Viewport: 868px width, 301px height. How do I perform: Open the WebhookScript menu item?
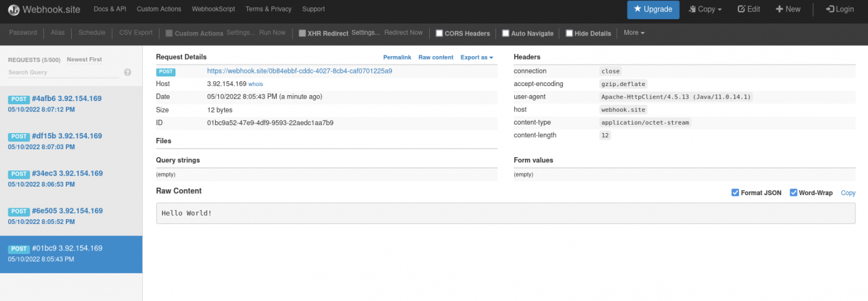pos(213,9)
